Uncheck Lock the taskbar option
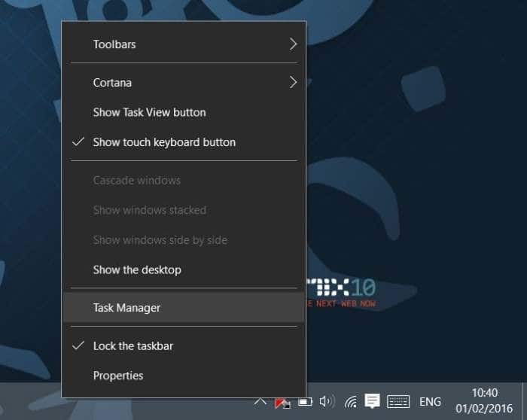This screenshot has height=420, width=527. 184,345
